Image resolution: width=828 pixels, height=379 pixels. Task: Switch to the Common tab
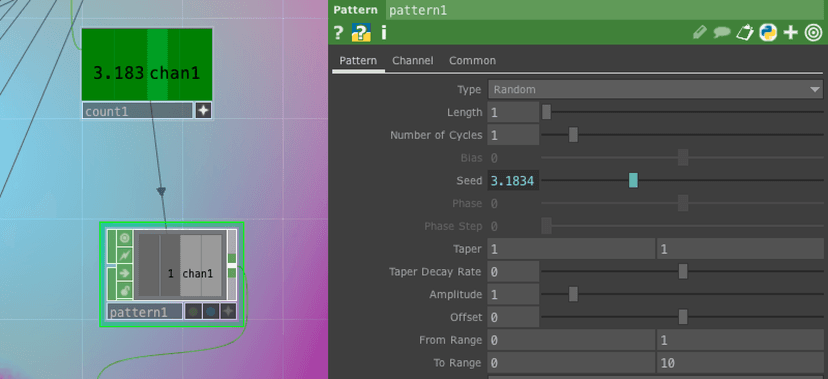pos(473,61)
